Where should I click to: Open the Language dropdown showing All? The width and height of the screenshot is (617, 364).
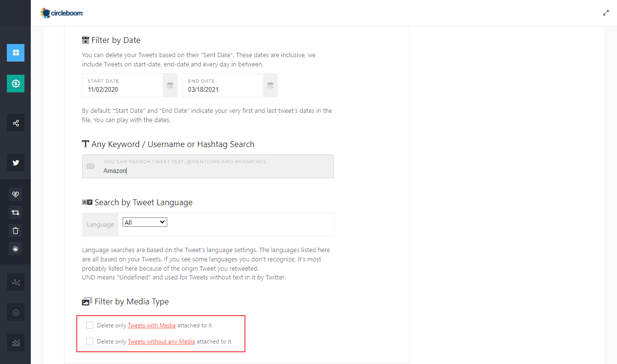(x=145, y=222)
